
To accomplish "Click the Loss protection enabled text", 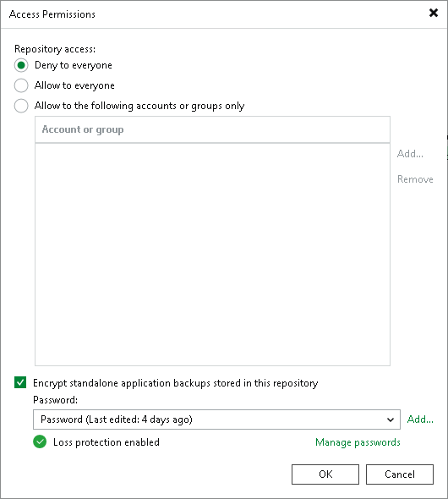I will pos(107,442).
